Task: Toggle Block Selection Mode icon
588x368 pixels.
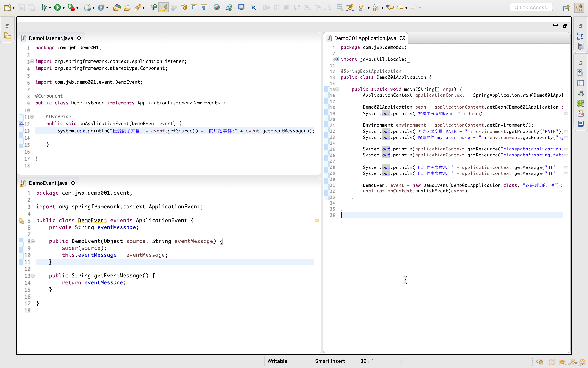Action: point(194,8)
